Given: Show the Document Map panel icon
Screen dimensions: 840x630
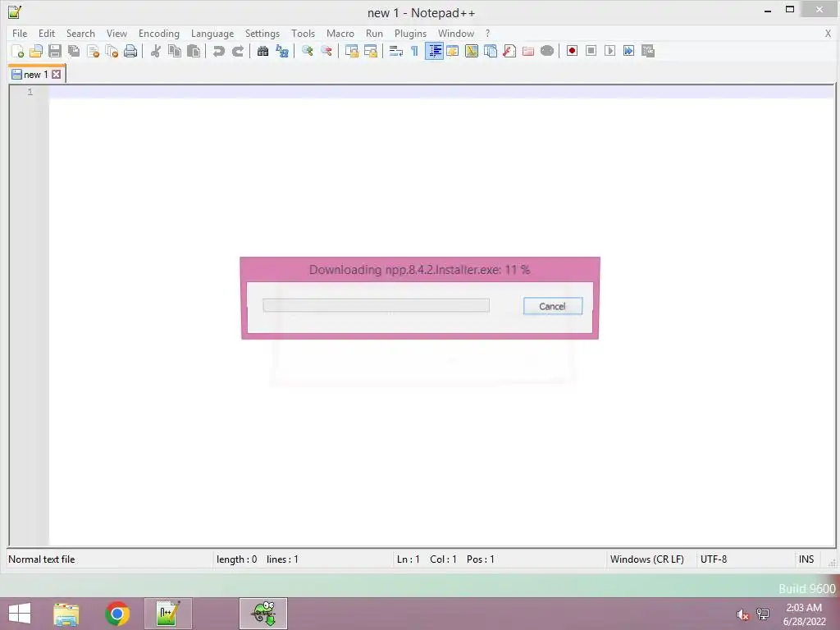Looking at the screenshot, I should 472,51.
